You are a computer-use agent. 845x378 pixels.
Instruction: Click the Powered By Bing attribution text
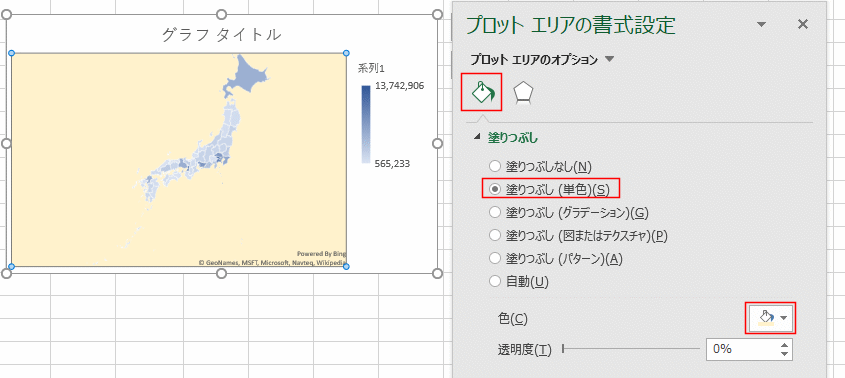click(321, 253)
